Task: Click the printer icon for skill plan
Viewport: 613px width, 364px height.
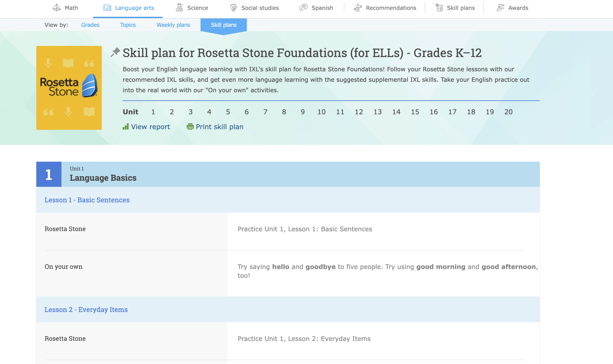Action: pos(190,127)
